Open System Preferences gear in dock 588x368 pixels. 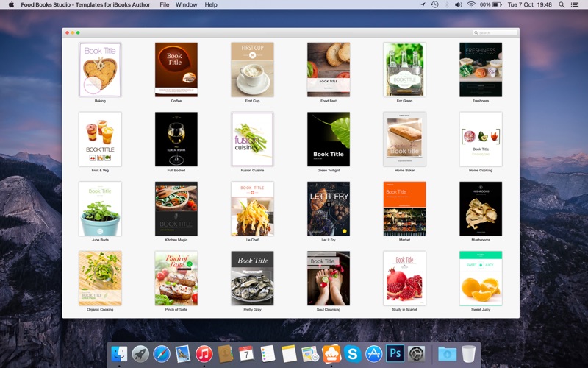pos(416,354)
